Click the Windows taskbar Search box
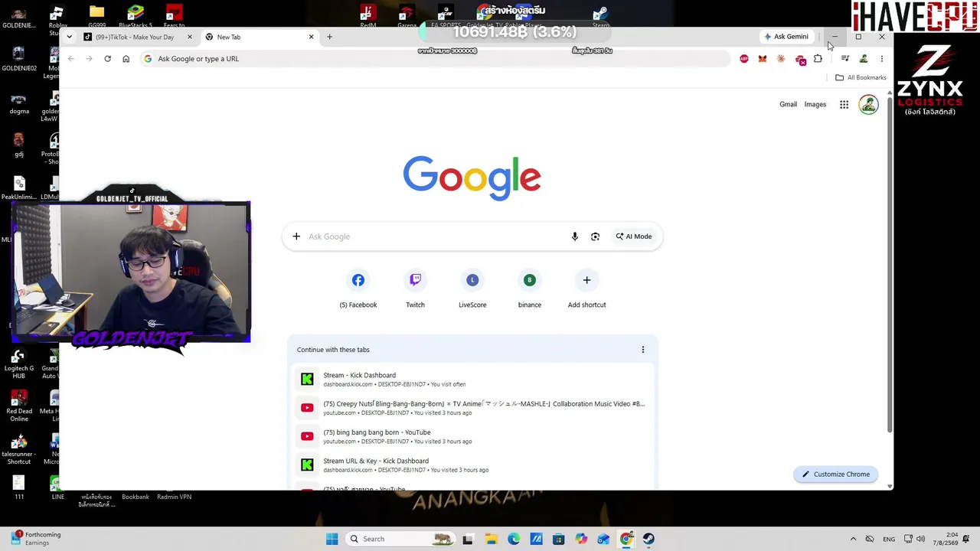Screen dimensions: 980x551 point(400,539)
